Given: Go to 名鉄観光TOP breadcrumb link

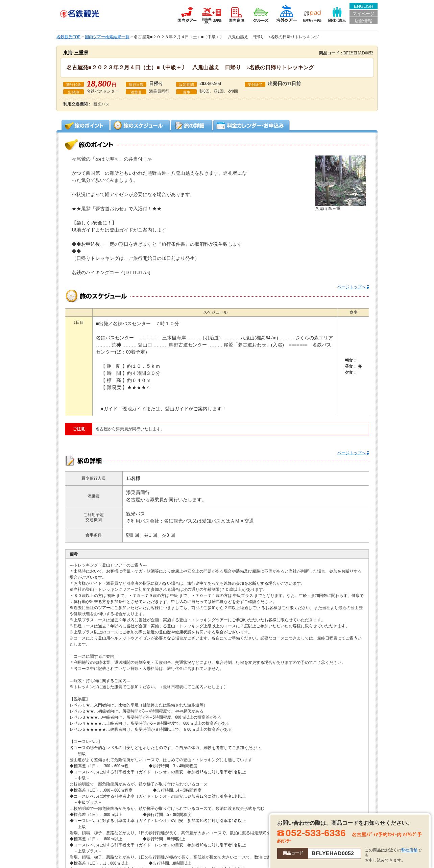Looking at the screenshot, I should point(68,37).
